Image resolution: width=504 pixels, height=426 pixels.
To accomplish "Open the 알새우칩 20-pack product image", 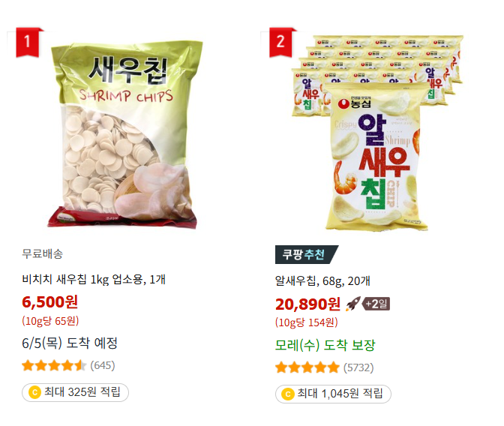I will 377,133.
